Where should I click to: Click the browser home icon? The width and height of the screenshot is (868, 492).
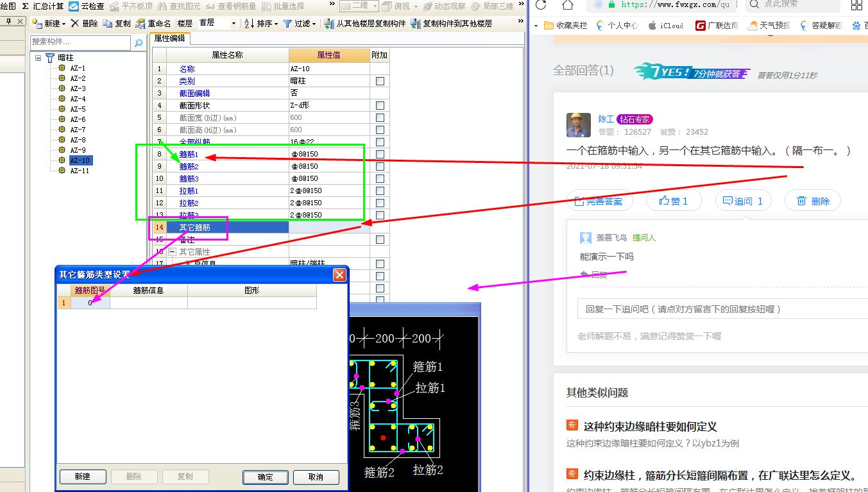(568, 5)
